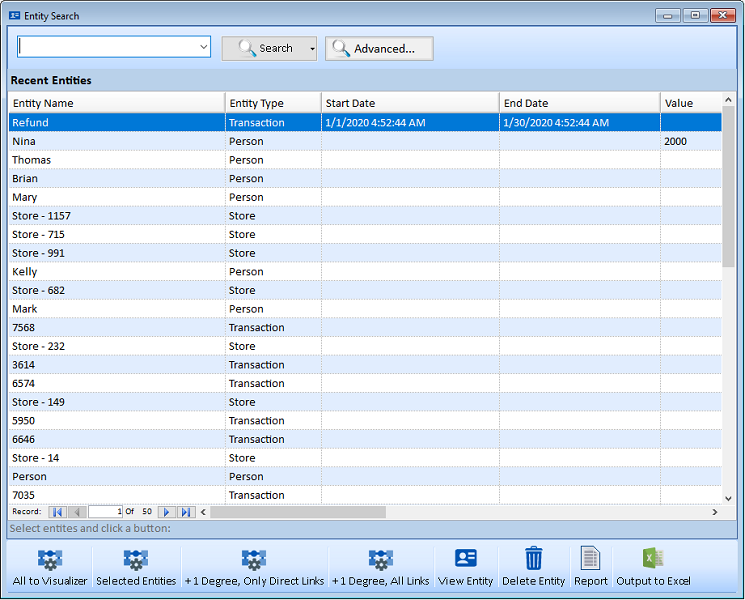The image size is (745, 600).
Task: Jump to the last record
Action: pyautogui.click(x=186, y=512)
